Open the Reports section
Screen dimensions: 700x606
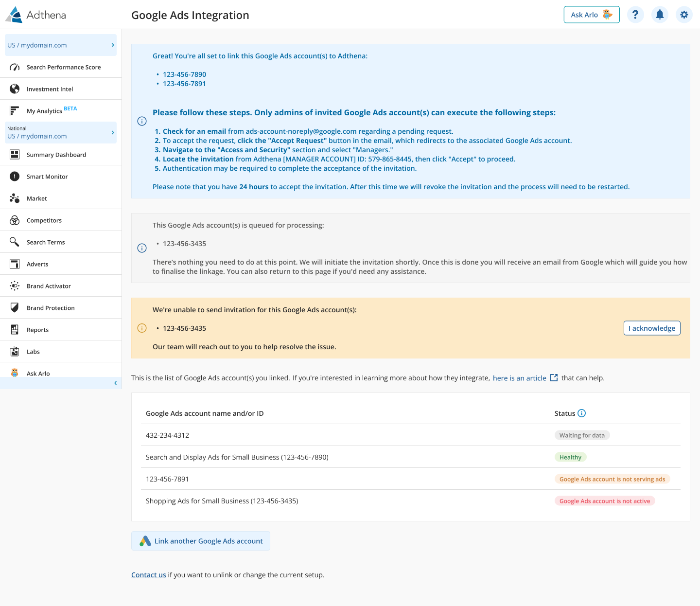[x=37, y=330]
